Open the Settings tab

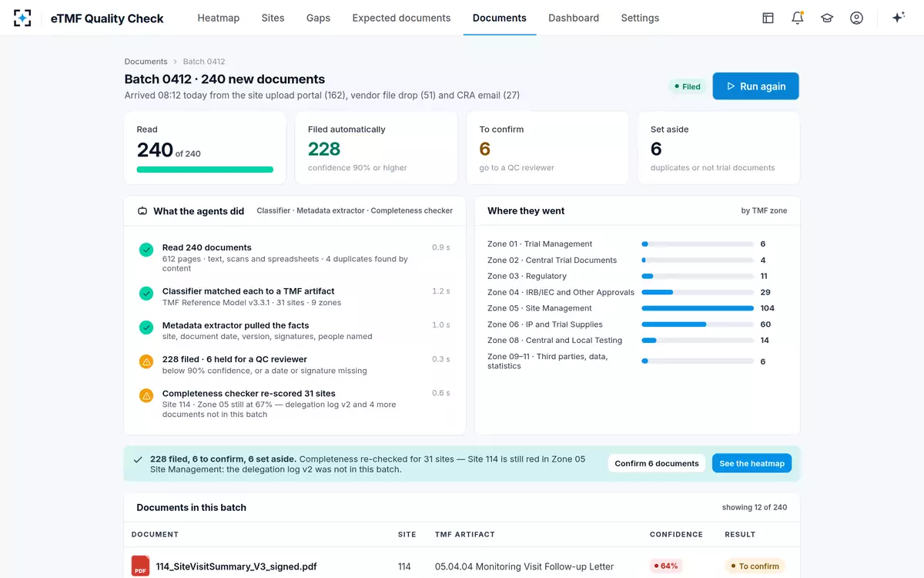[640, 18]
